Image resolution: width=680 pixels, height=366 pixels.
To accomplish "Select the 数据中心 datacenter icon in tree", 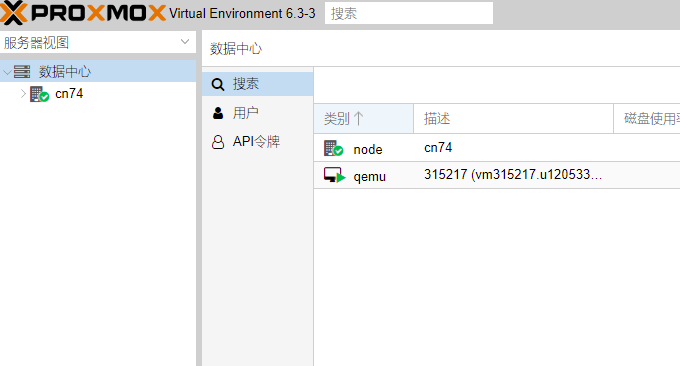I will pyautogui.click(x=22, y=72).
